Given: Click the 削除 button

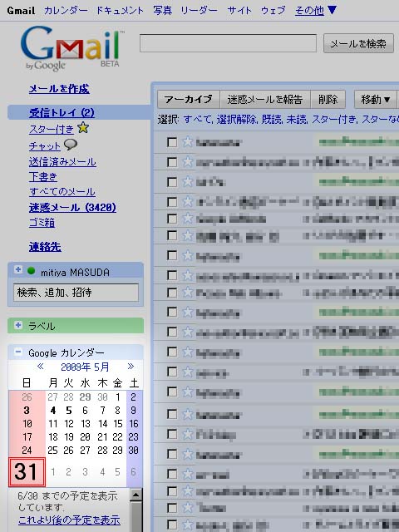Looking at the screenshot, I should [328, 100].
